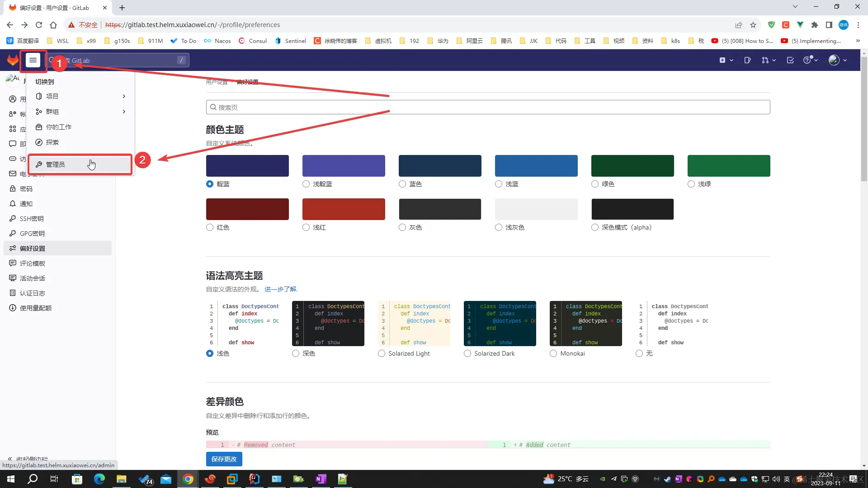Screen dimensions: 868x488
Task: Open the hamburger main menu icon
Action: point(33,60)
